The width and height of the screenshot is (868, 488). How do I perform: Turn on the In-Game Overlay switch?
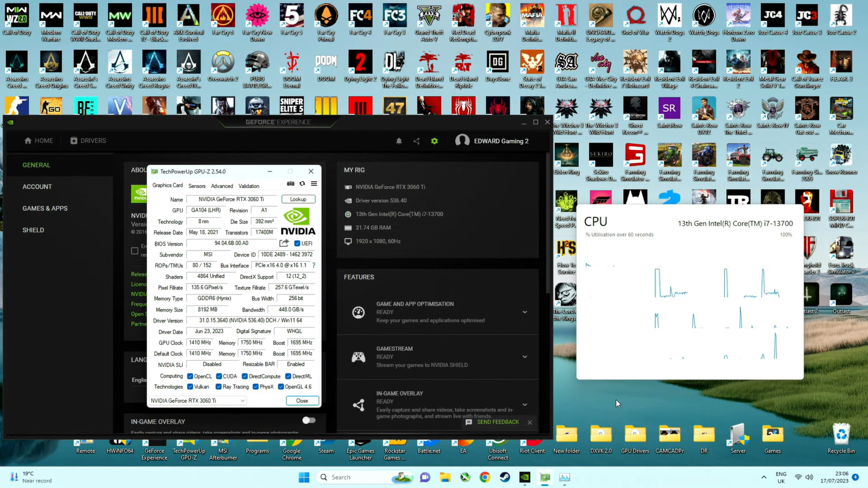(309, 420)
